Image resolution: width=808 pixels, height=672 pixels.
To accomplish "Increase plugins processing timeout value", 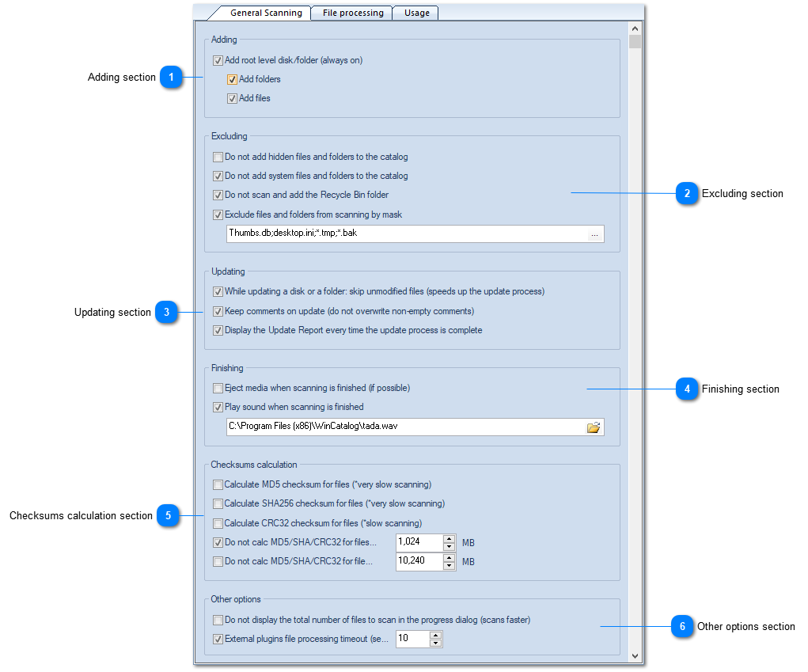I will click(435, 635).
